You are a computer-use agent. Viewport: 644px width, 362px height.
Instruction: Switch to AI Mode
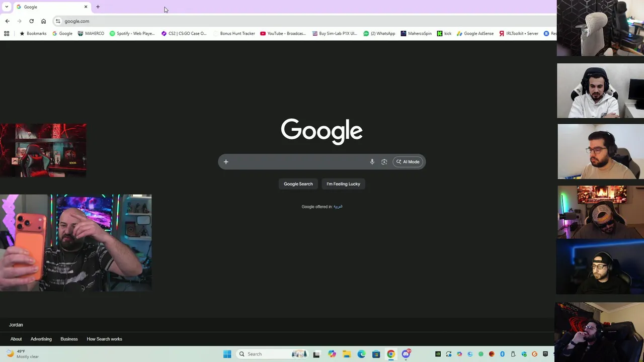[x=408, y=162]
